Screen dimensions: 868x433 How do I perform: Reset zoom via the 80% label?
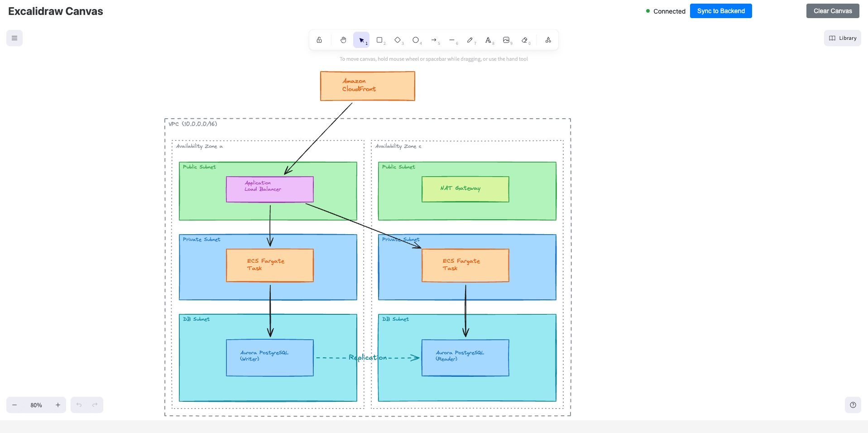click(36, 405)
